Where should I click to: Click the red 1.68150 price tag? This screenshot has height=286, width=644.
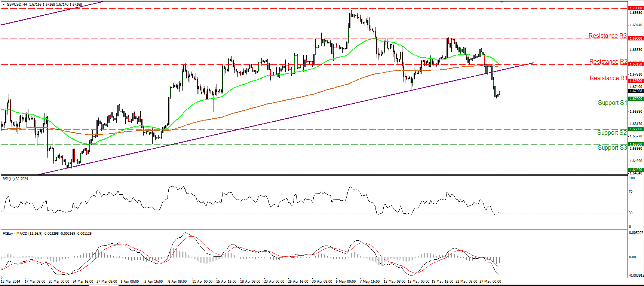(x=636, y=64)
